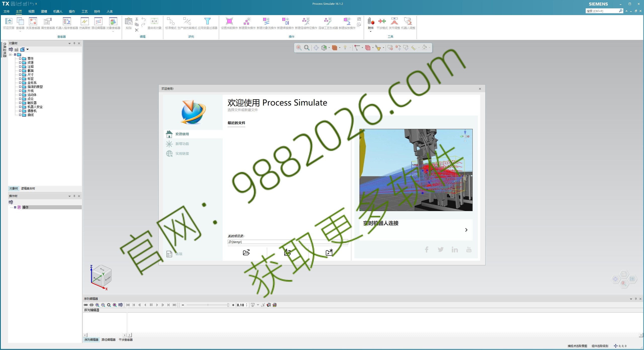The width and height of the screenshot is (644, 350).
Task: Click new study icon in welcome dialog
Action: point(329,253)
